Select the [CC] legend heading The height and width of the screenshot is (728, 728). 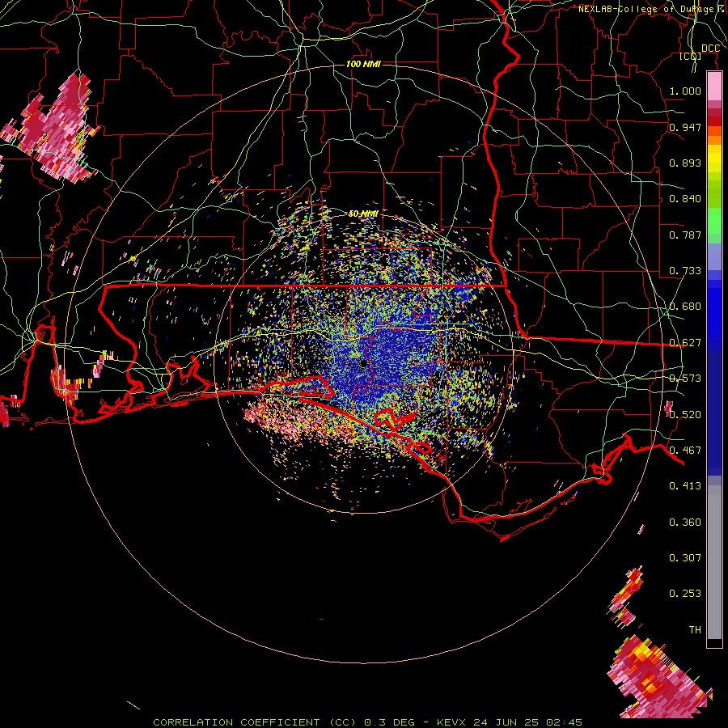691,57
